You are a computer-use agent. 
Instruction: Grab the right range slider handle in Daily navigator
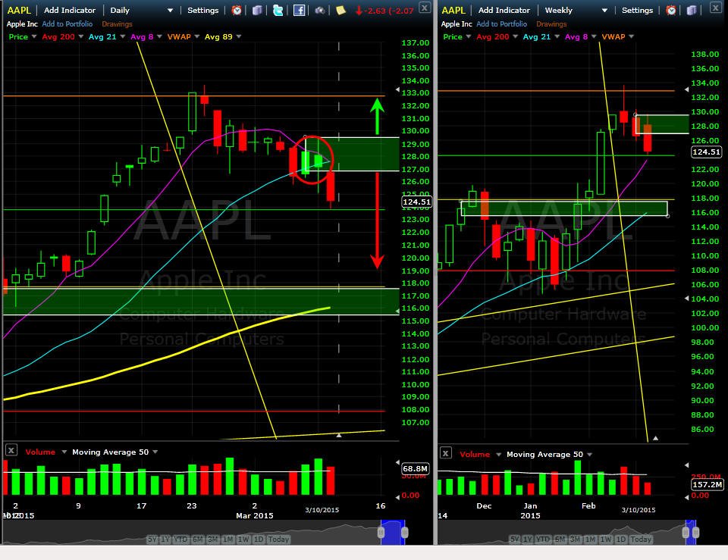coord(404,532)
